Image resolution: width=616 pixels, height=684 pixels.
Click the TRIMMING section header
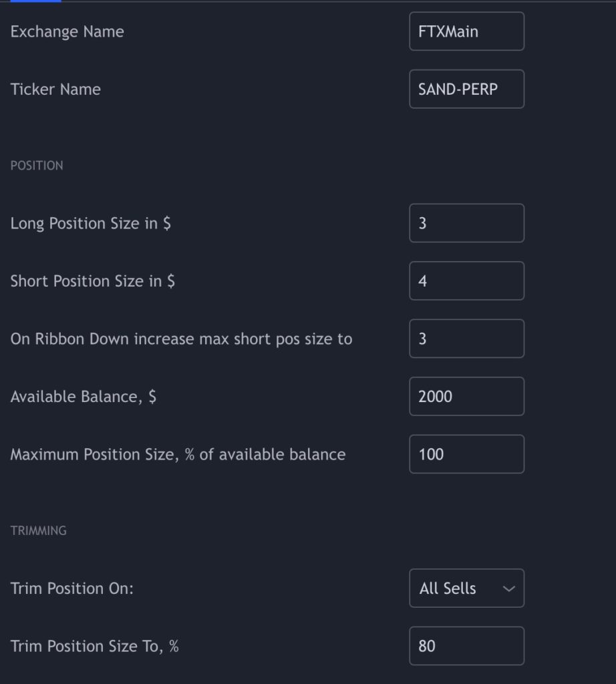(38, 531)
